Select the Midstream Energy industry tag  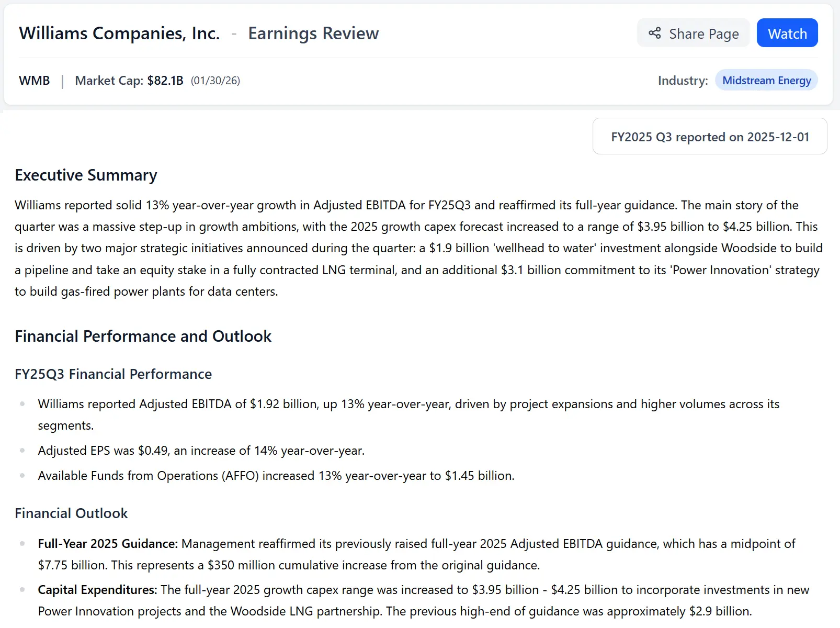(766, 80)
